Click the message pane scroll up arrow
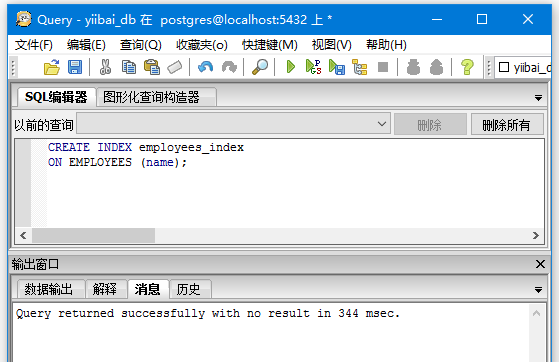This screenshot has width=559, height=362. pyautogui.click(x=537, y=313)
